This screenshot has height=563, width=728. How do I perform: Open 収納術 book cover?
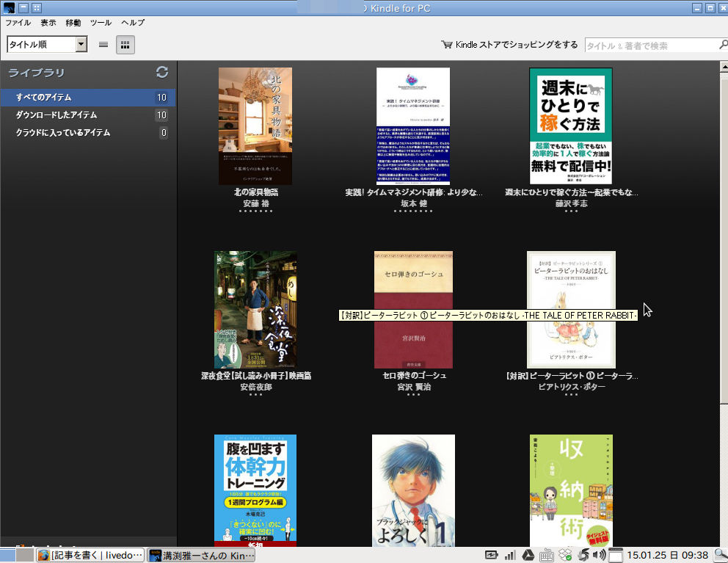pyautogui.click(x=571, y=490)
